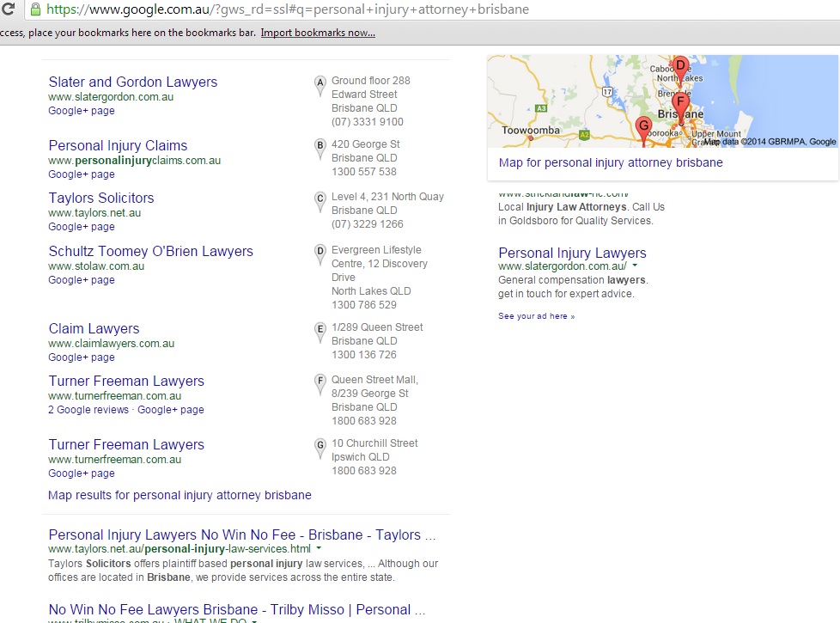Screen dimensions: 840x623
Task: Open Google+ page for Taylors Solicitors
Action: (x=82, y=227)
